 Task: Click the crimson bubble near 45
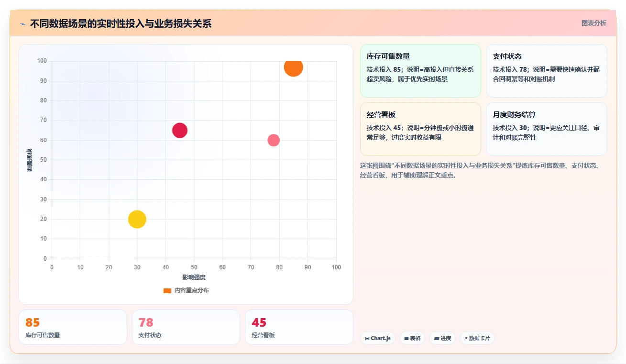tap(180, 130)
